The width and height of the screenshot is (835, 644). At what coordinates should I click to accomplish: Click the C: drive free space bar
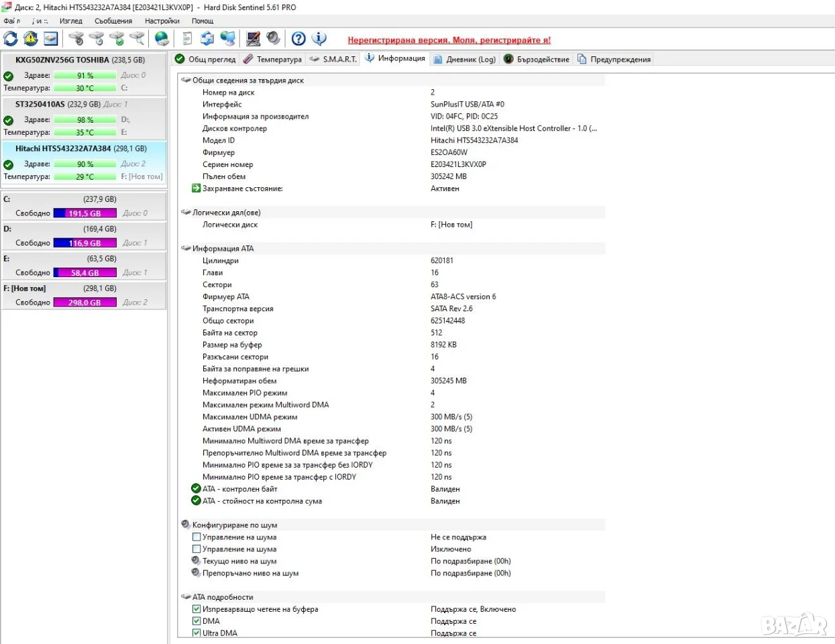[x=85, y=213]
